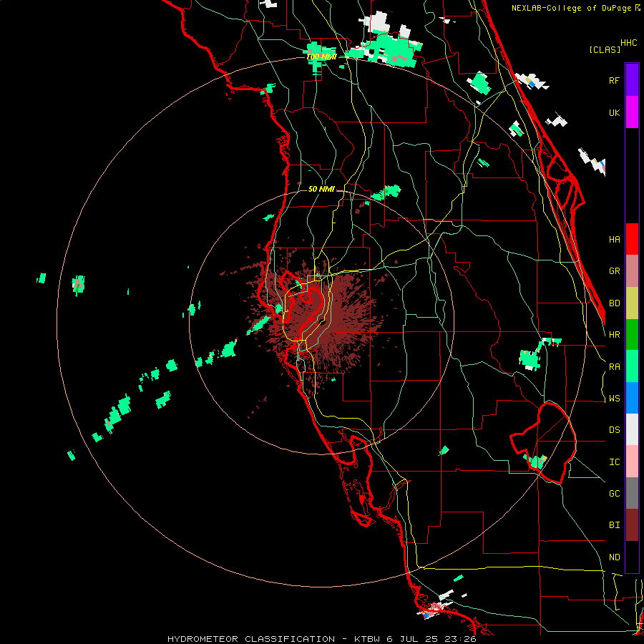Click the 'BI' legend label
This screenshot has height=644, width=644.
[614, 525]
